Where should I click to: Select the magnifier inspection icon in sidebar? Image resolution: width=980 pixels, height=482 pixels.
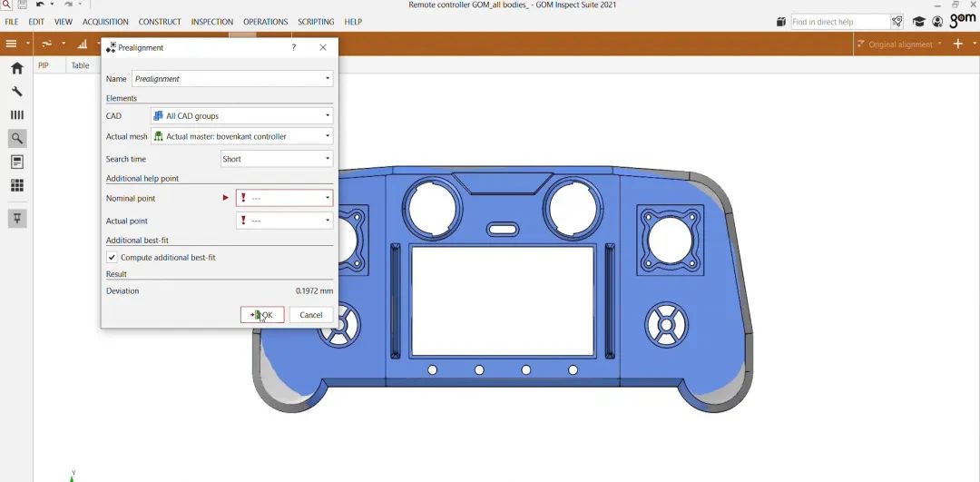[x=17, y=139]
